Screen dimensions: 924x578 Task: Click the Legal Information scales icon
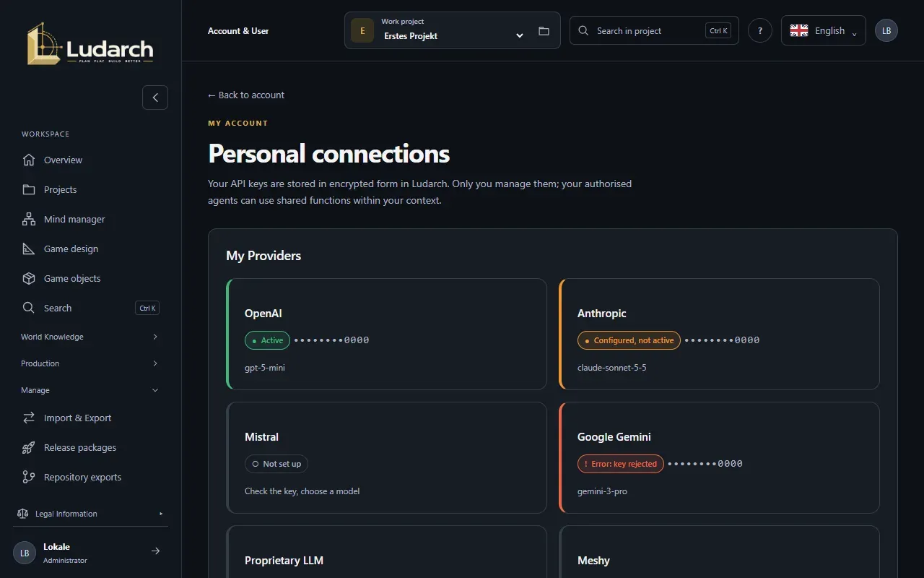pyautogui.click(x=22, y=514)
